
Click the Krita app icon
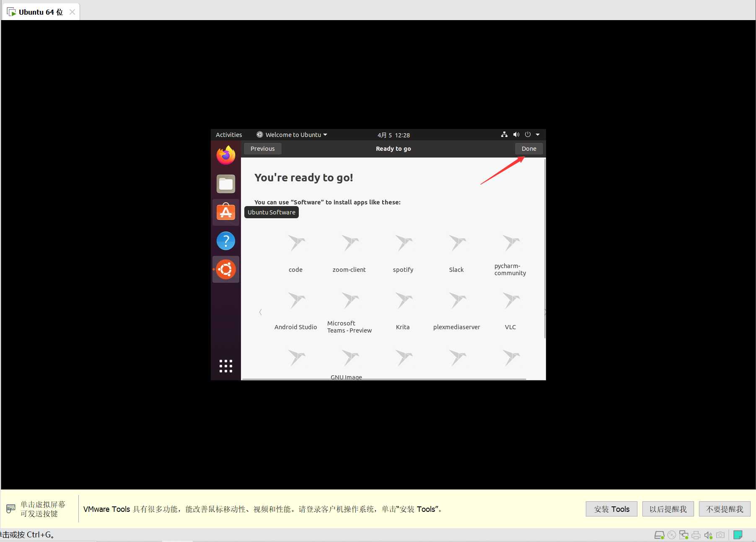[x=404, y=300]
